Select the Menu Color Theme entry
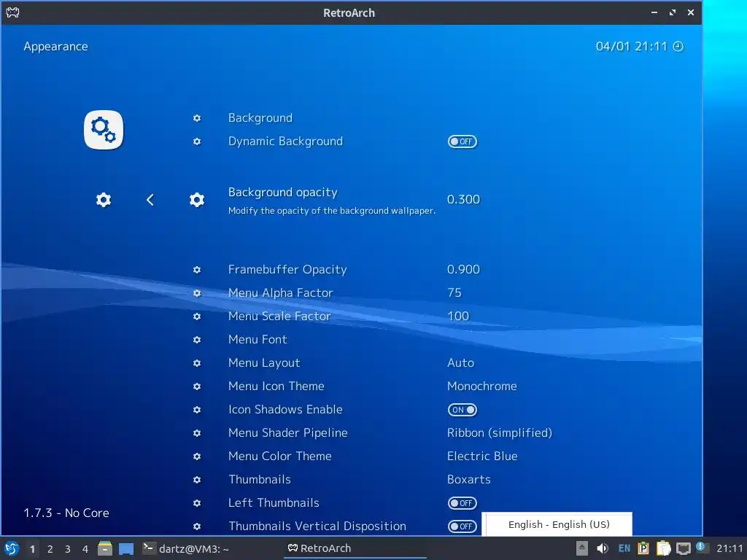Screen dimensions: 747x560 point(279,456)
